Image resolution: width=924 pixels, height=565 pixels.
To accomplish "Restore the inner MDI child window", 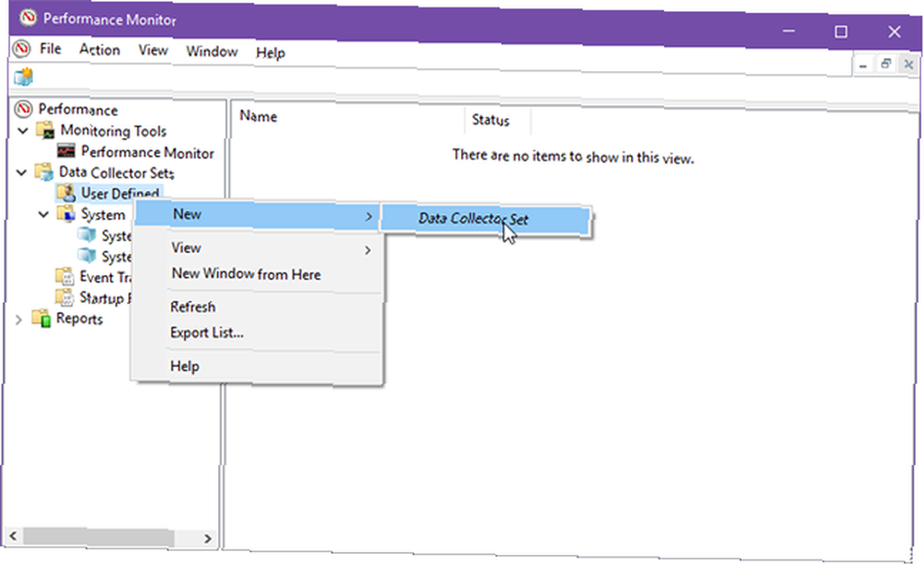I will 885,64.
